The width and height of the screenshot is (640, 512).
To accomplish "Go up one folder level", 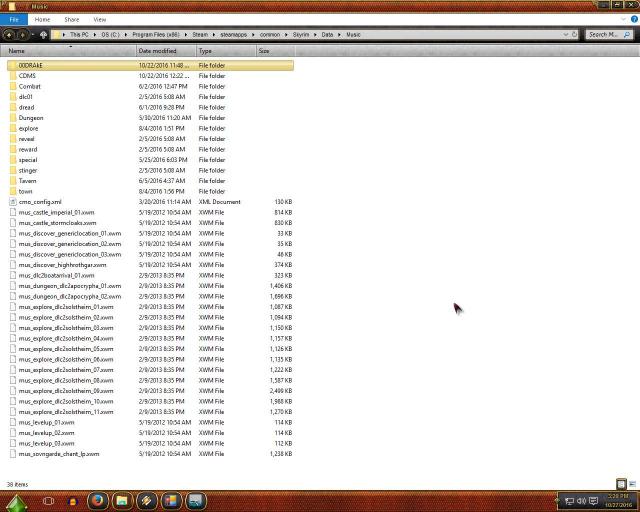I will pos(43,35).
